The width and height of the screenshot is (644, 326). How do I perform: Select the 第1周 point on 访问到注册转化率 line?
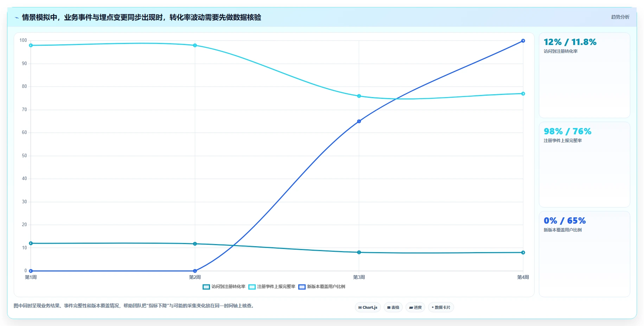click(31, 243)
